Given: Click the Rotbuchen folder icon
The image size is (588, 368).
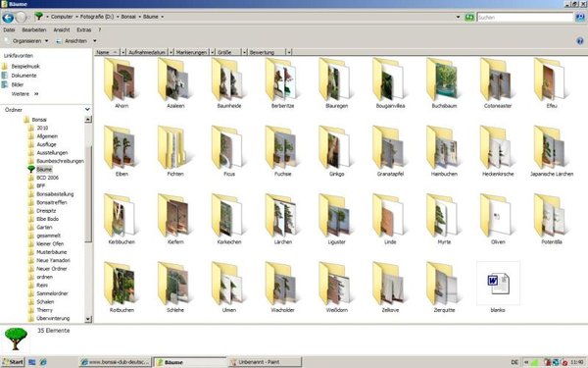Looking at the screenshot, I should pos(121,284).
